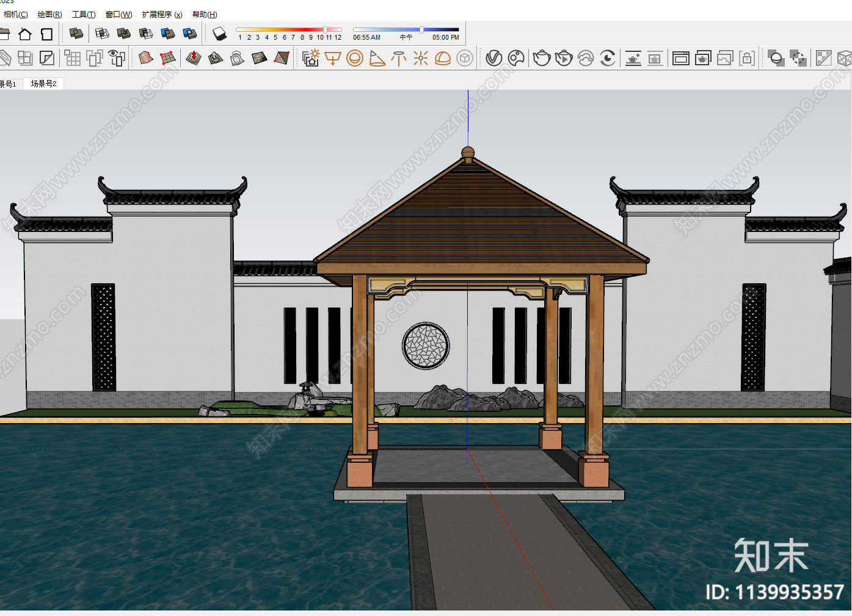The width and height of the screenshot is (852, 616).
Task: Select the front view house icon
Action: pos(25,34)
